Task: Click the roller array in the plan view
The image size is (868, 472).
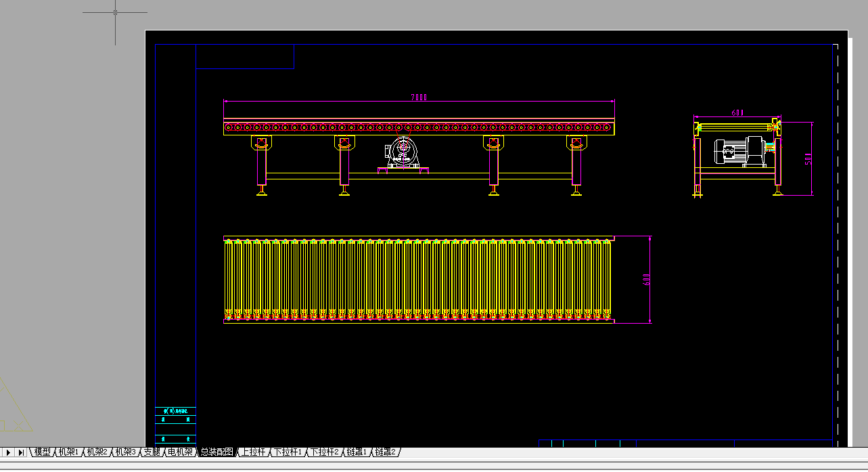Action: point(418,280)
